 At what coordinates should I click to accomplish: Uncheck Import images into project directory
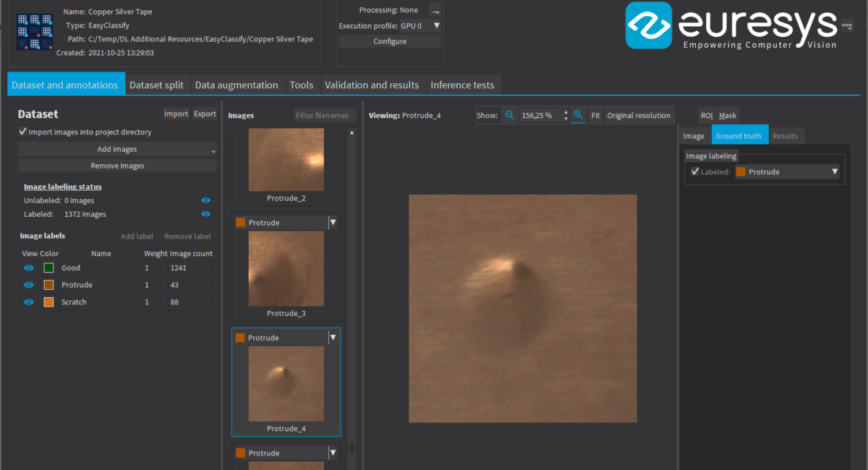click(22, 132)
